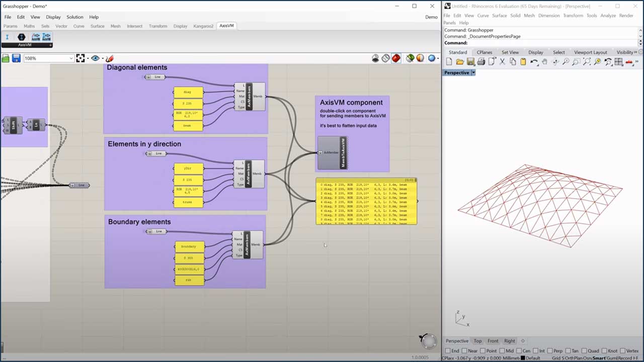
Task: Click the orange sphere preview settings icon
Action: click(420, 58)
